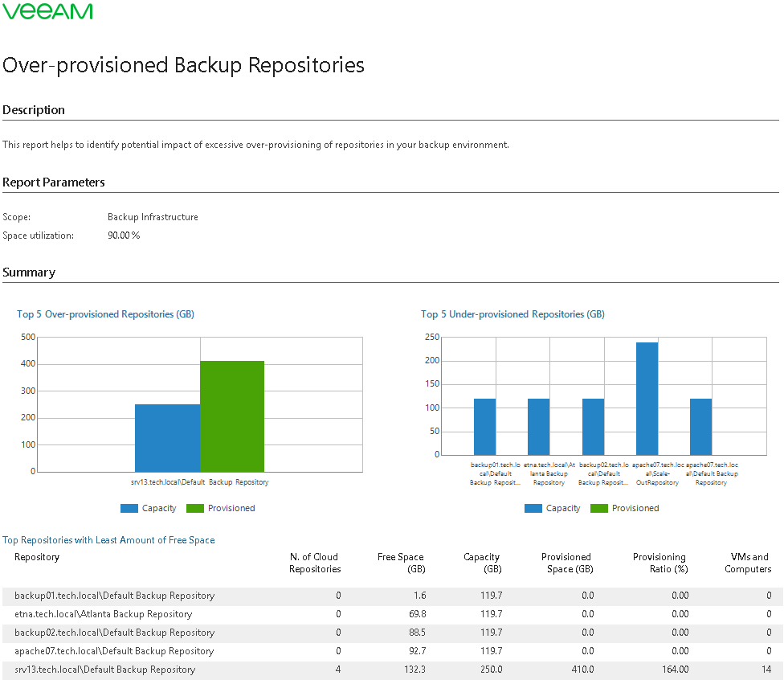This screenshot has width=784, height=680.
Task: Click the Report Parameters section heading
Action: (x=54, y=182)
